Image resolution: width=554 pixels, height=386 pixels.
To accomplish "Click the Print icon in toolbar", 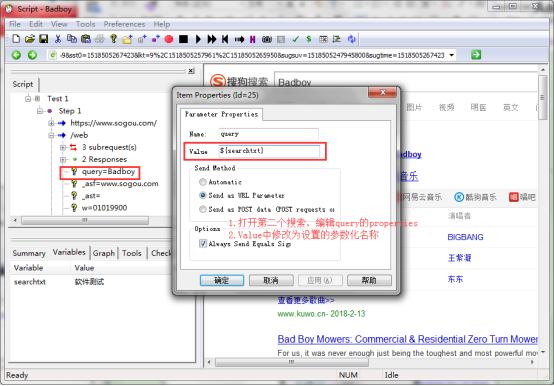I will point(100,39).
